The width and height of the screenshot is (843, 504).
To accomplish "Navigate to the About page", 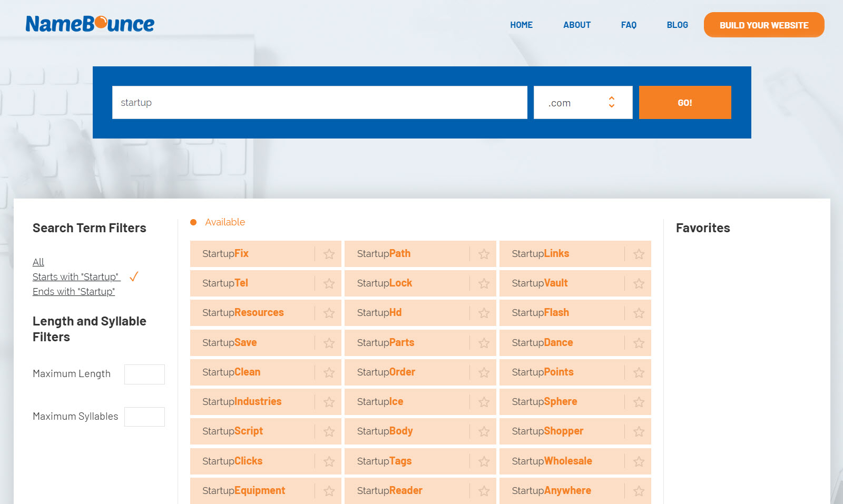I will coord(577,25).
